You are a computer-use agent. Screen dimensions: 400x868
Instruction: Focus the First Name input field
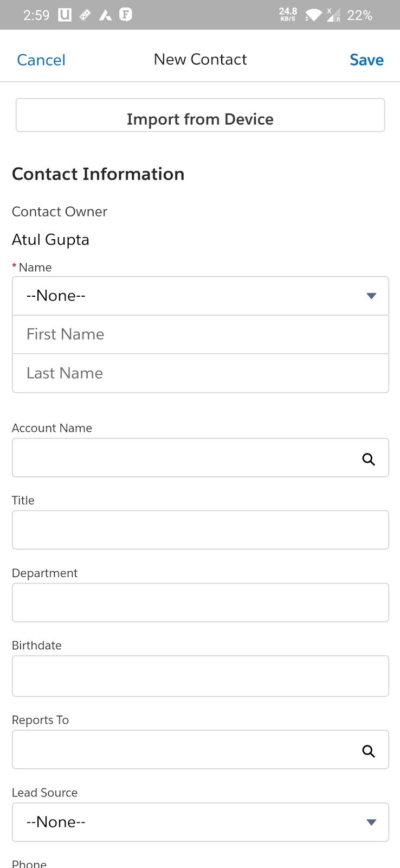(200, 334)
